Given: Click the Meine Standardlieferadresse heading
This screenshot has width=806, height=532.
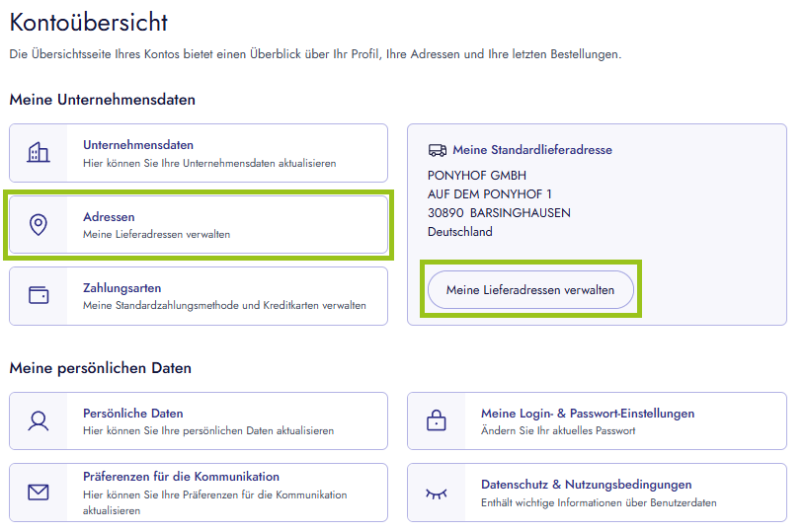Looking at the screenshot, I should [x=532, y=150].
